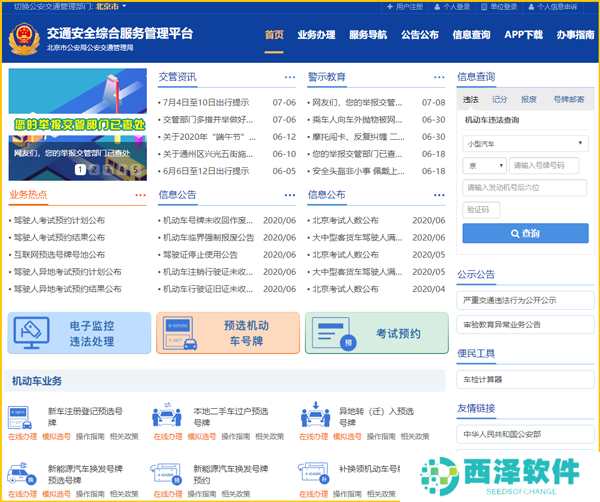Click the 新车注册登记预选号牌 service icon

coord(22,417)
